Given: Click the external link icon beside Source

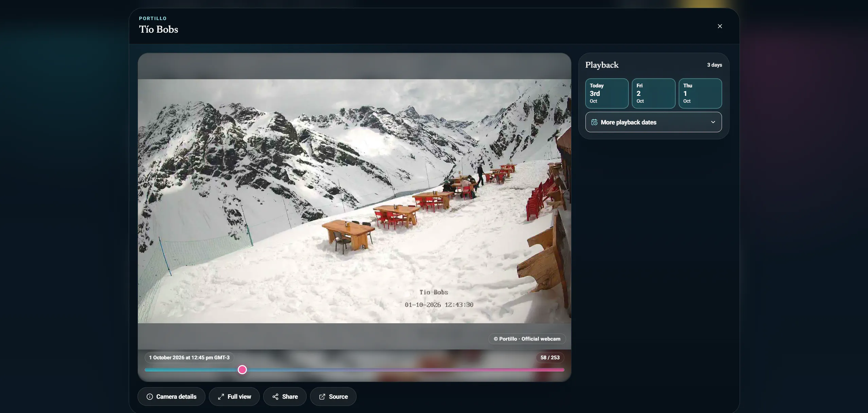Looking at the screenshot, I should [x=322, y=397].
